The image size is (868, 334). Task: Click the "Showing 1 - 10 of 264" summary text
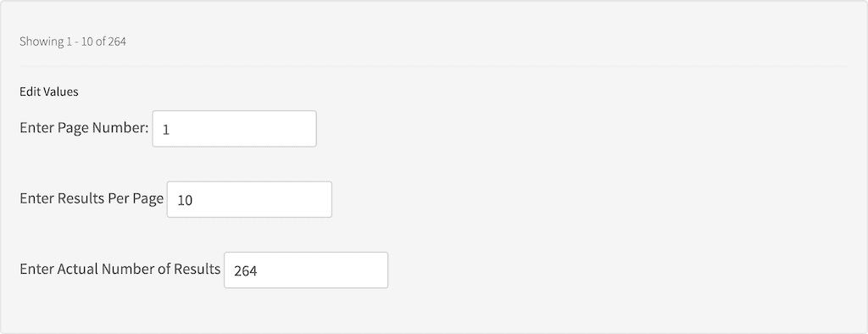click(x=73, y=42)
